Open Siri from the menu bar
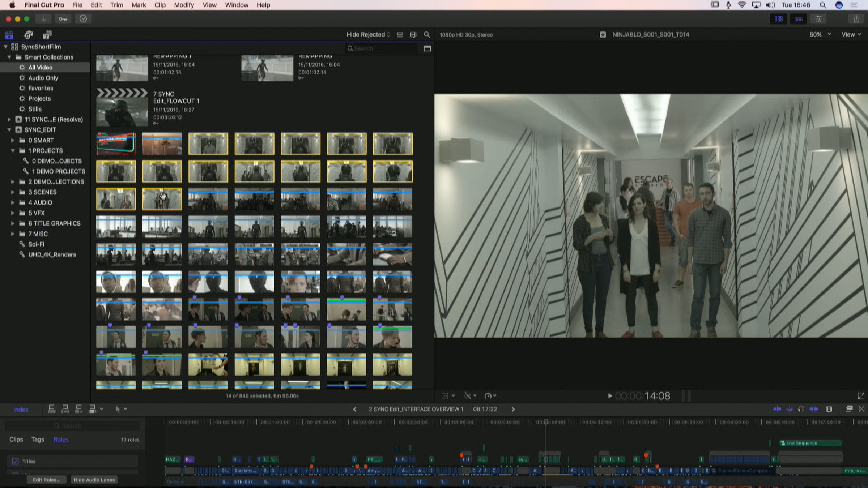This screenshot has height=488, width=868. pos(839,5)
